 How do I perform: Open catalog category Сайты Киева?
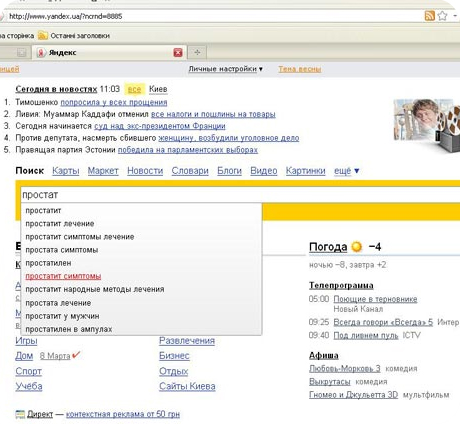(187, 386)
